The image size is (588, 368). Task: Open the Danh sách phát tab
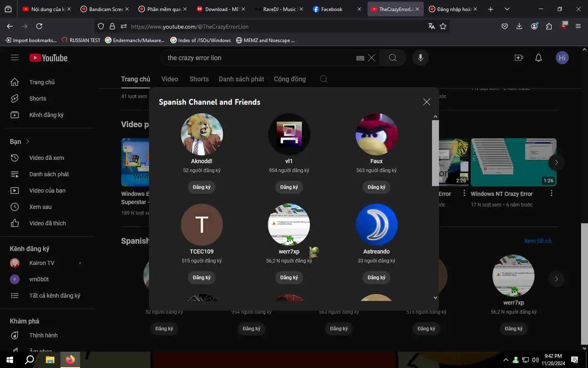pyautogui.click(x=241, y=79)
